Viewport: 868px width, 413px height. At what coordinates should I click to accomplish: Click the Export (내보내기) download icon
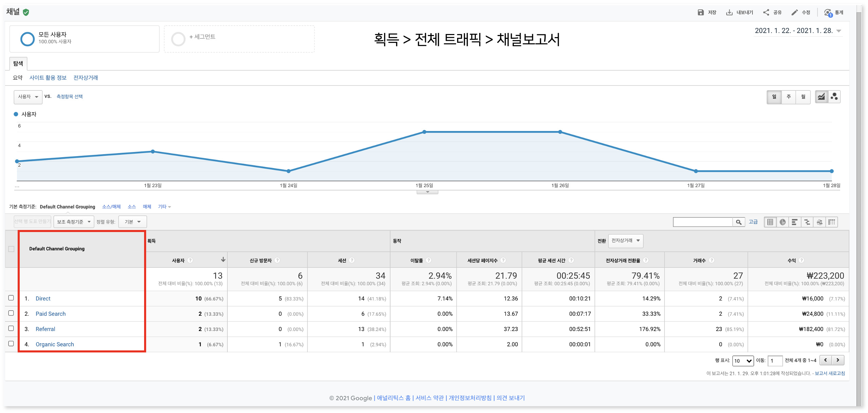coord(729,13)
